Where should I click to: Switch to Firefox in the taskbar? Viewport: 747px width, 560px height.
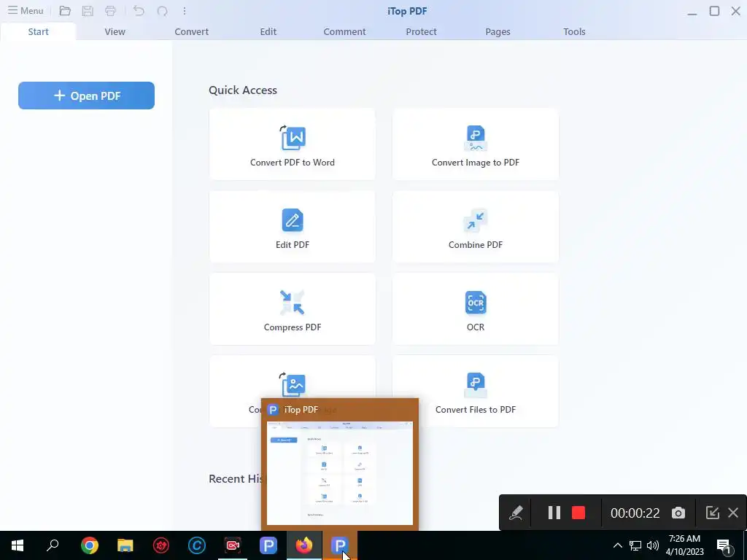[304, 545]
